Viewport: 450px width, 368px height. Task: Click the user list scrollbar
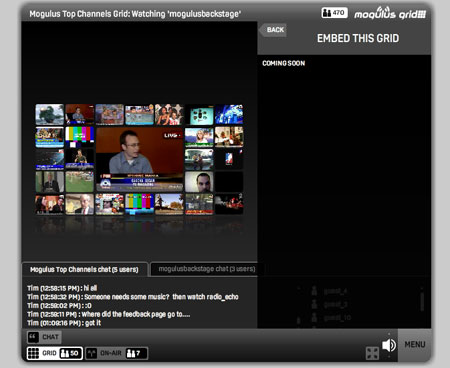[x=422, y=302]
